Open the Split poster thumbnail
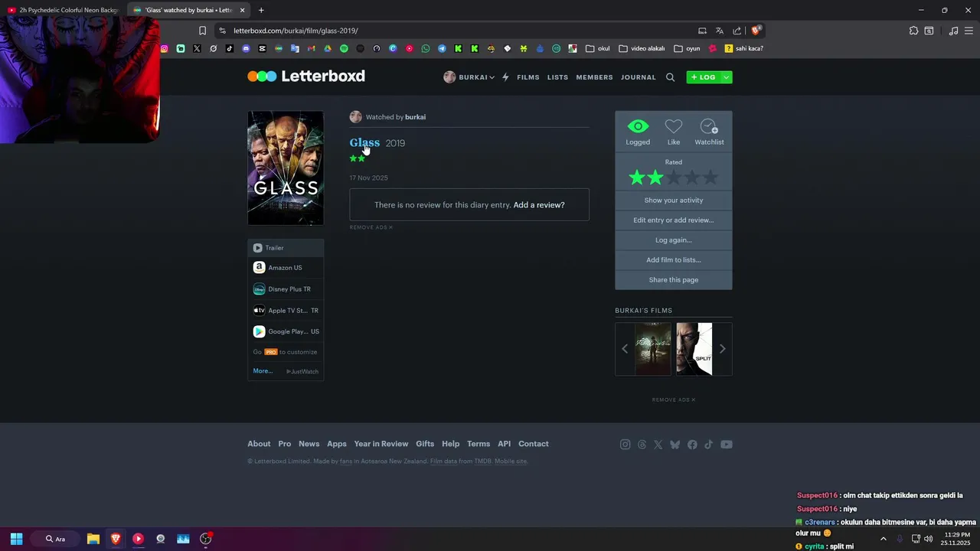980x551 pixels. click(x=694, y=349)
